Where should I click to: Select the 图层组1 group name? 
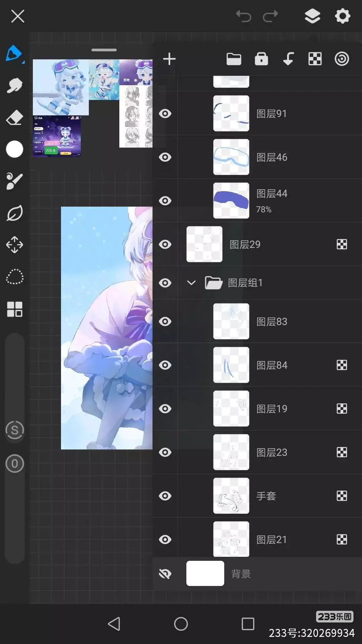point(245,283)
